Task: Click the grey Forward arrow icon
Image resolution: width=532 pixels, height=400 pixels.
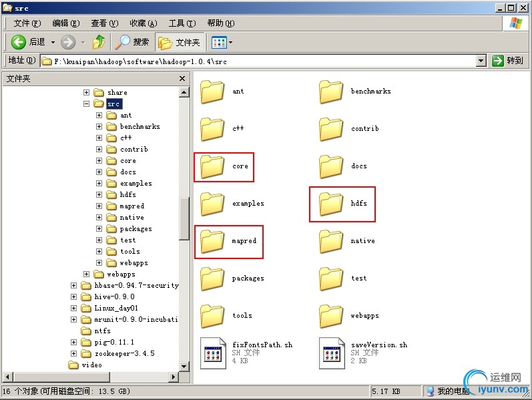Action: [68, 42]
